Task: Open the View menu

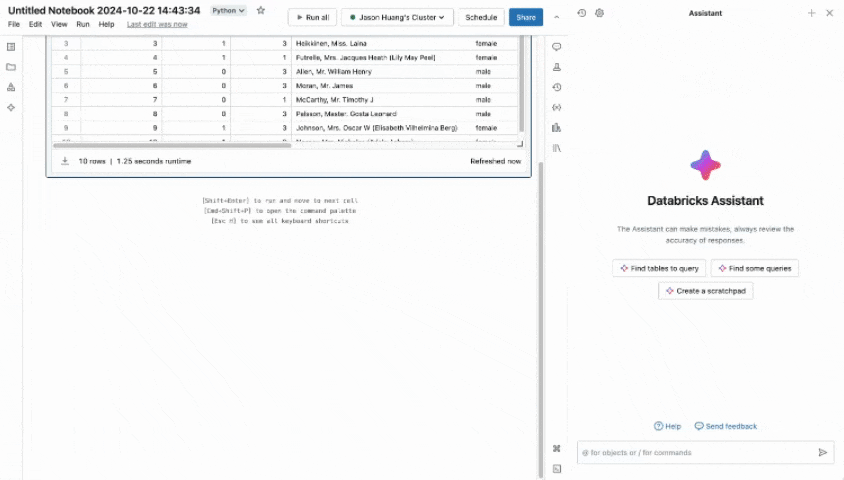Action: (x=59, y=24)
